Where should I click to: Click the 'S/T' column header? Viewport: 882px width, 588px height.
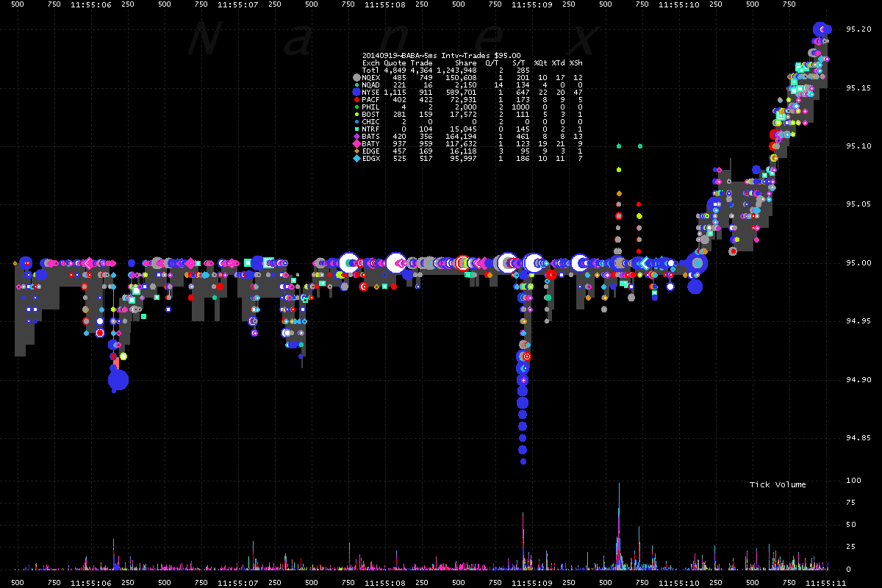click(x=519, y=62)
